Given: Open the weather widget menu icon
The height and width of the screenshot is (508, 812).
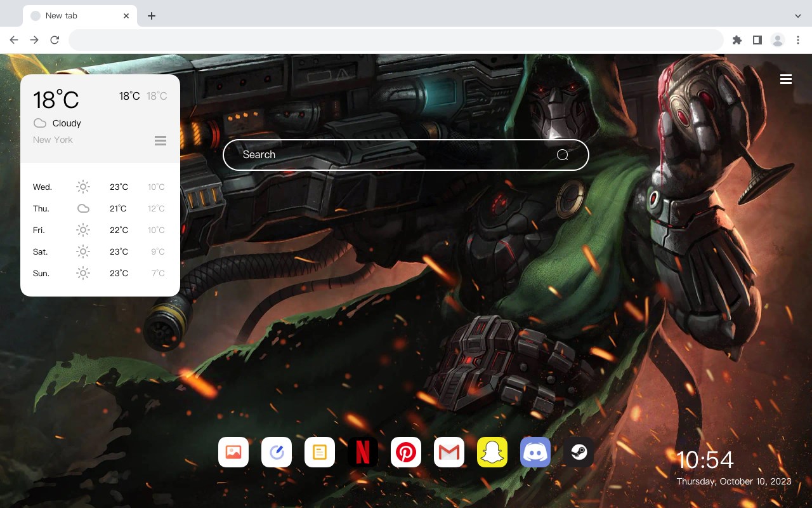Looking at the screenshot, I should 160,140.
